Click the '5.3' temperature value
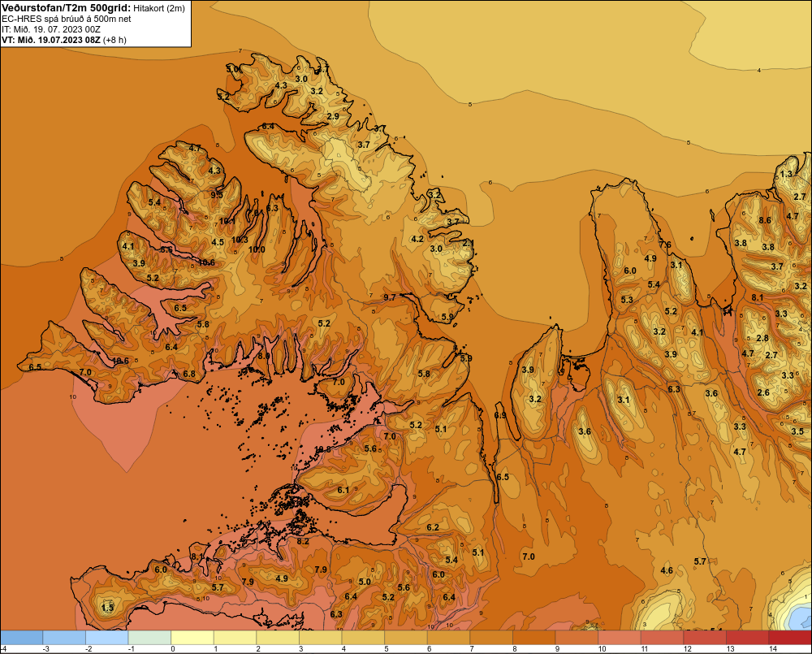 coord(627,300)
